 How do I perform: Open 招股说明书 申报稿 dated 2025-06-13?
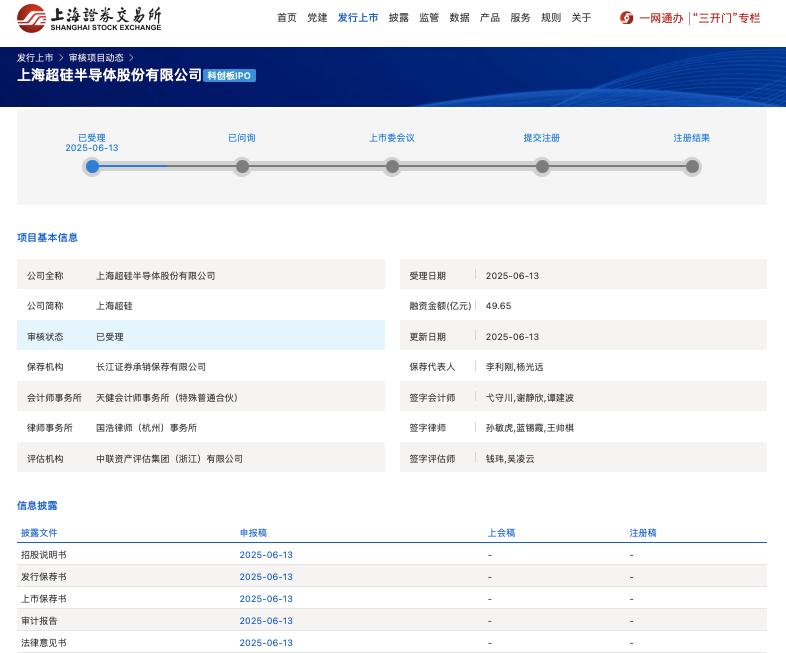(x=266, y=555)
